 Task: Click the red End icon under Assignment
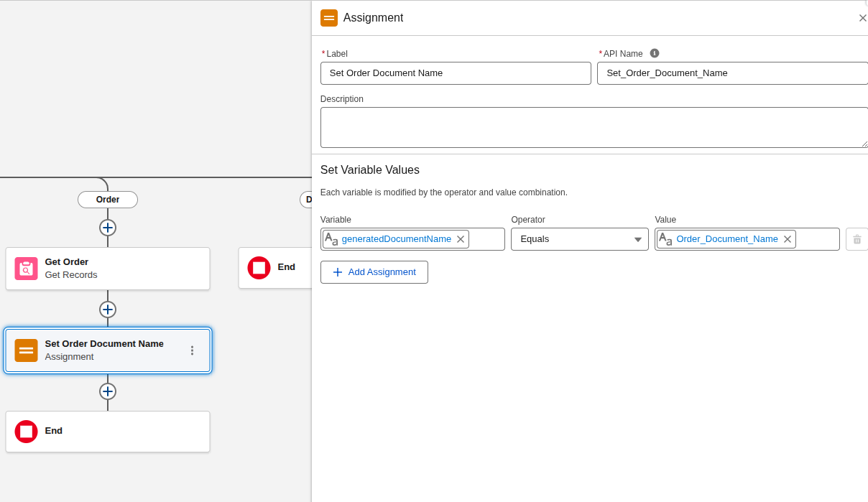click(27, 432)
